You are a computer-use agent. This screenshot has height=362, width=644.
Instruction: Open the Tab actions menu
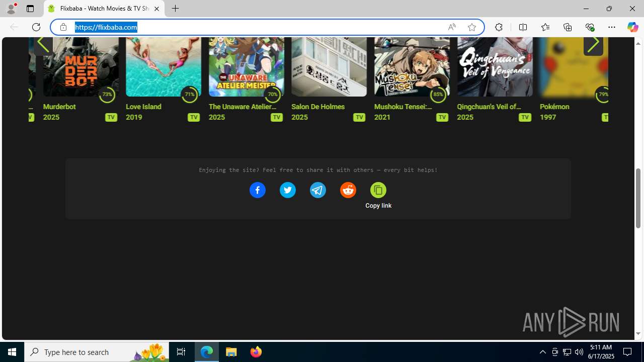30,9
